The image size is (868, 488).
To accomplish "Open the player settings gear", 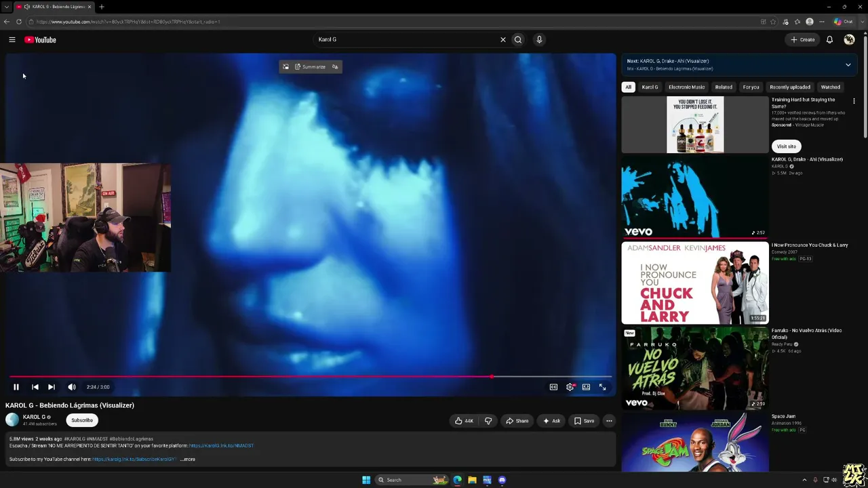I will 570,387.
